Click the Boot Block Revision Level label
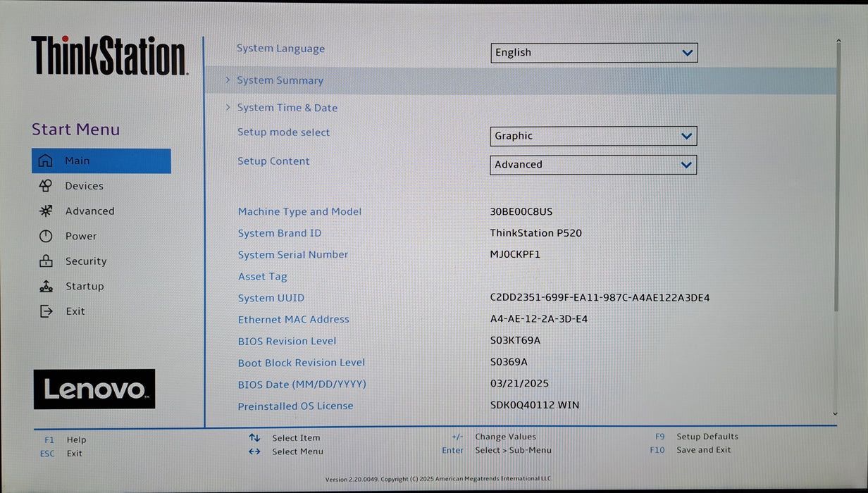Screen dimensions: 868x493 click(302, 363)
